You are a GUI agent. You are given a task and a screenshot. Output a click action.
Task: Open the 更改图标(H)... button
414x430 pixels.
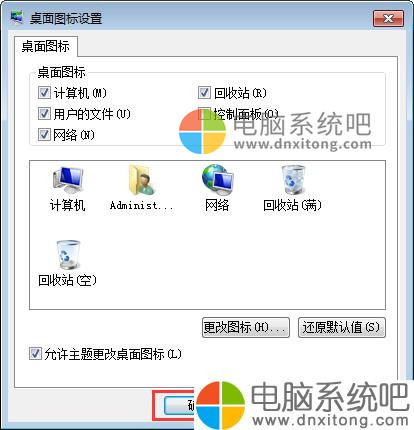[246, 327]
